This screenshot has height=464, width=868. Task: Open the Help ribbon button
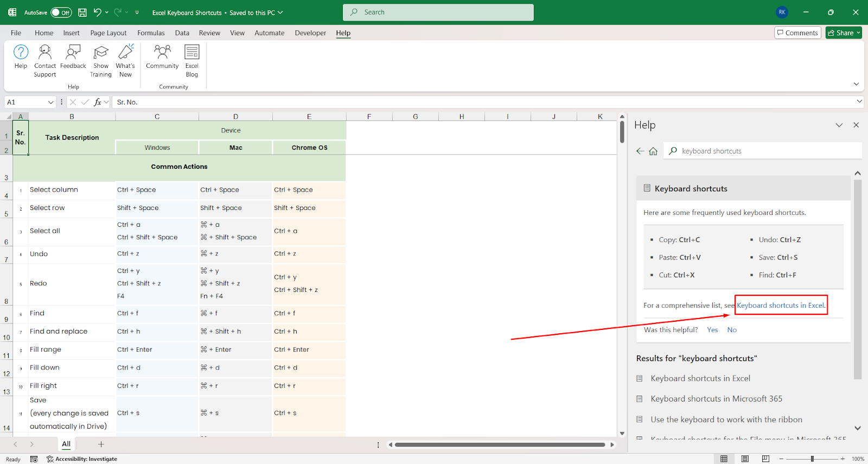pos(21,57)
